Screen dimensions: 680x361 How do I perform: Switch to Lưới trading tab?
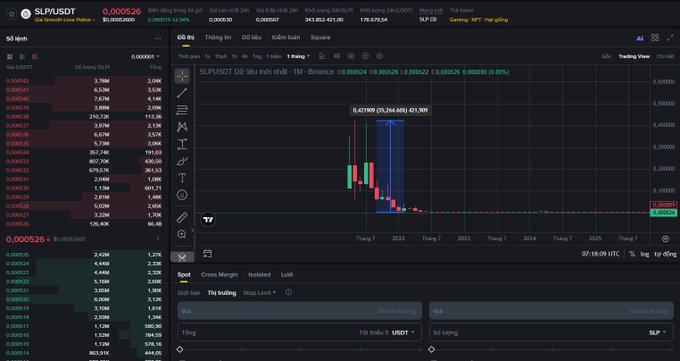(287, 275)
